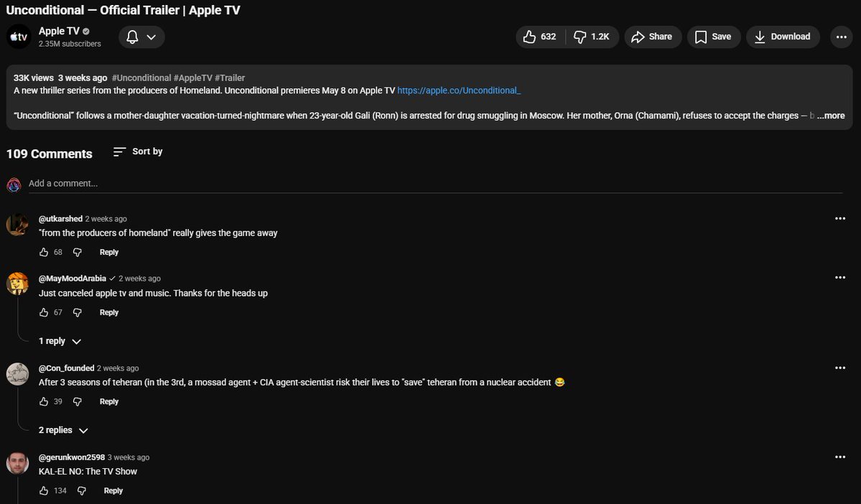Open options menu for @utkarshed's comment
Screen dimensions: 861x504
840,218
